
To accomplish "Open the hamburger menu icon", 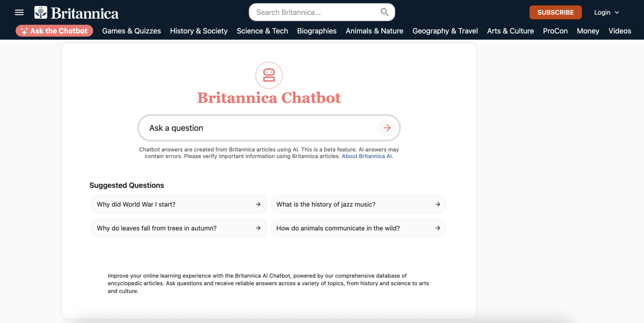I will [x=19, y=13].
